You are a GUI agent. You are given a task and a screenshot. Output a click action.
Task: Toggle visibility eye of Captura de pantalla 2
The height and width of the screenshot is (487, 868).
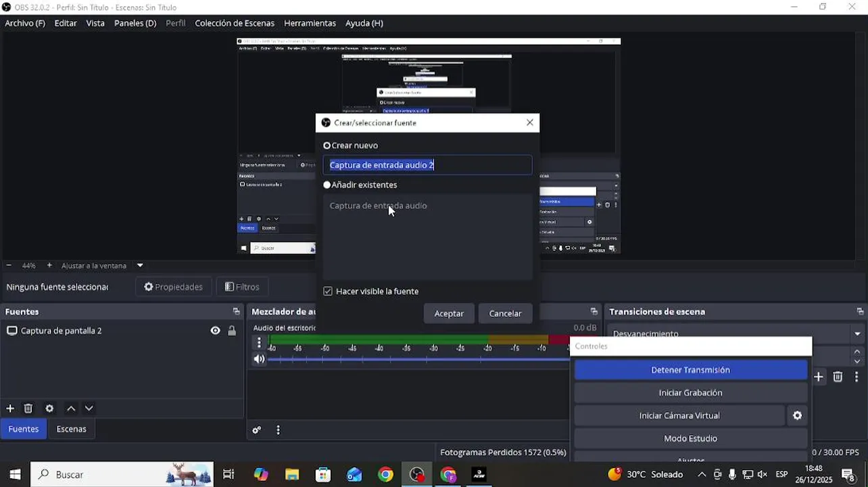pos(215,331)
